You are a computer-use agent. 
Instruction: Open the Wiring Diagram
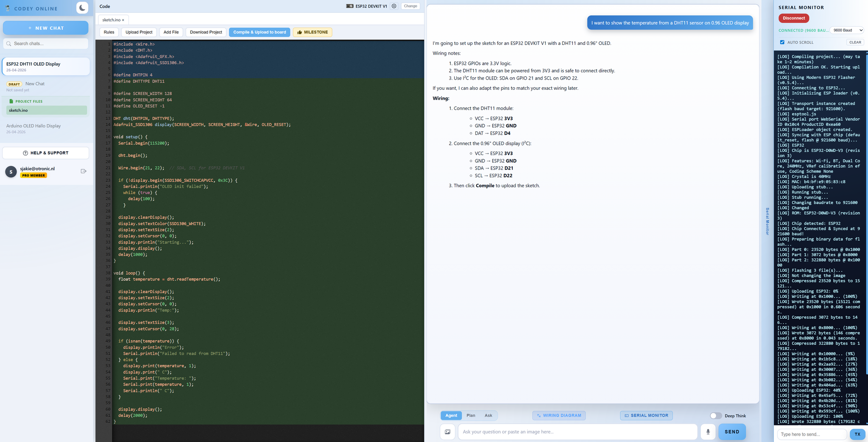click(x=559, y=416)
